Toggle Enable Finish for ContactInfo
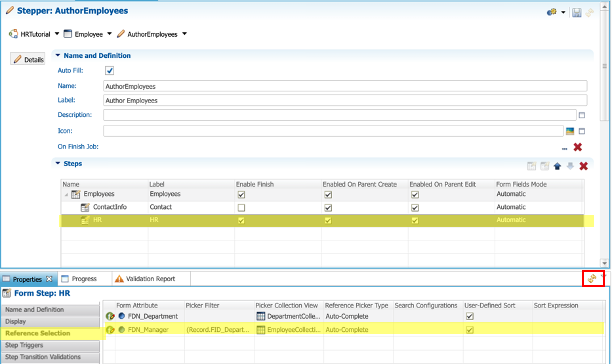The image size is (612, 364). (241, 208)
